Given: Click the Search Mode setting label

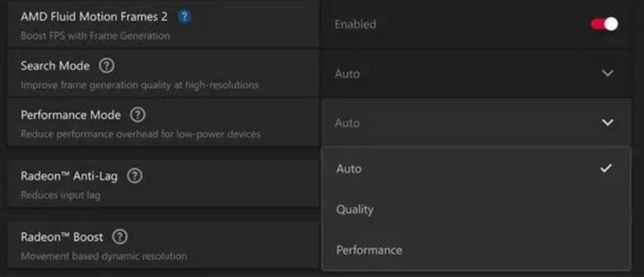Looking at the screenshot, I should (x=55, y=66).
